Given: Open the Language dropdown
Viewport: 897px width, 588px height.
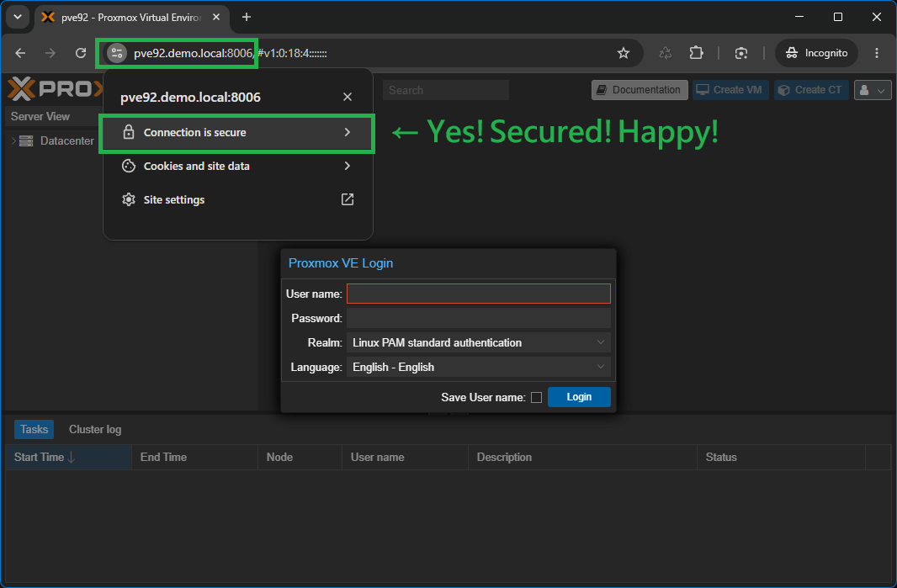Looking at the screenshot, I should point(479,368).
